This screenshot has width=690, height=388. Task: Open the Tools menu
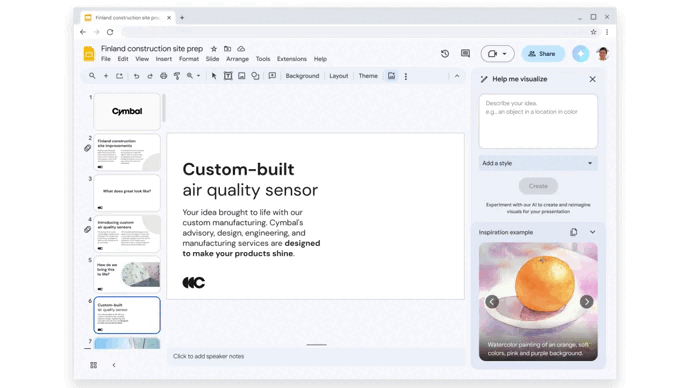[263, 59]
